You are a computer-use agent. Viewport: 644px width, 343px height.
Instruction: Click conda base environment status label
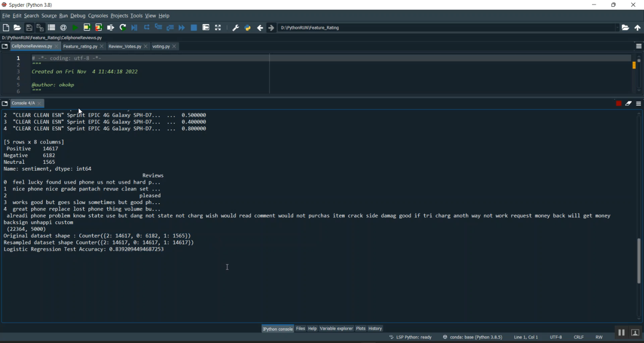pyautogui.click(x=472, y=337)
